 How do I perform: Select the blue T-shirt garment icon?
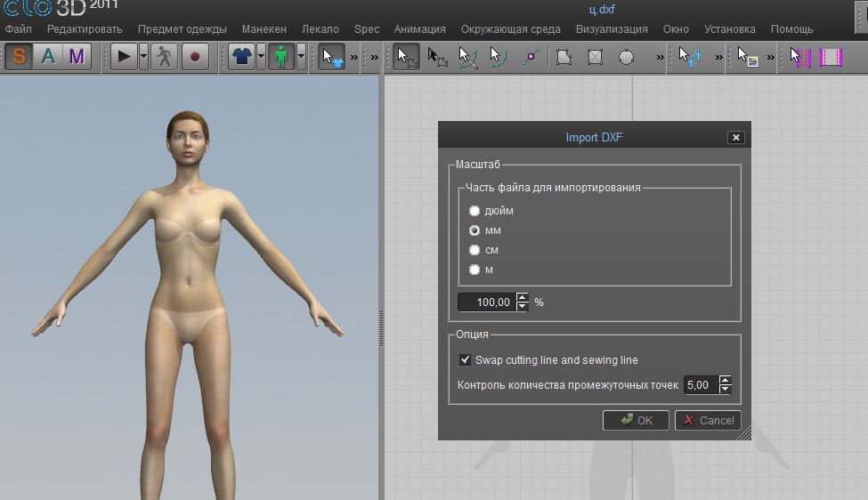tap(241, 57)
